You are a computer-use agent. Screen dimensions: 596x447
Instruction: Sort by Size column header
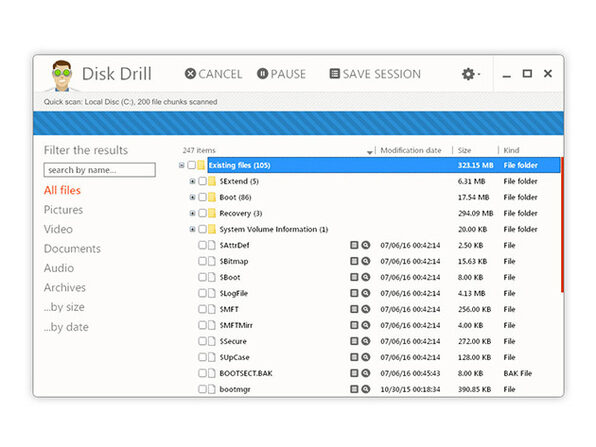(x=464, y=151)
